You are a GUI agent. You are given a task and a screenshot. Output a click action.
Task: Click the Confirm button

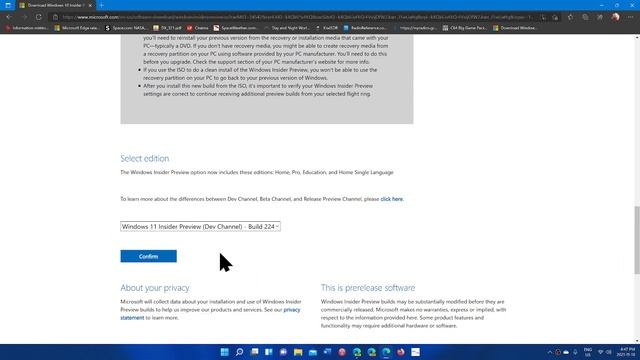click(149, 256)
